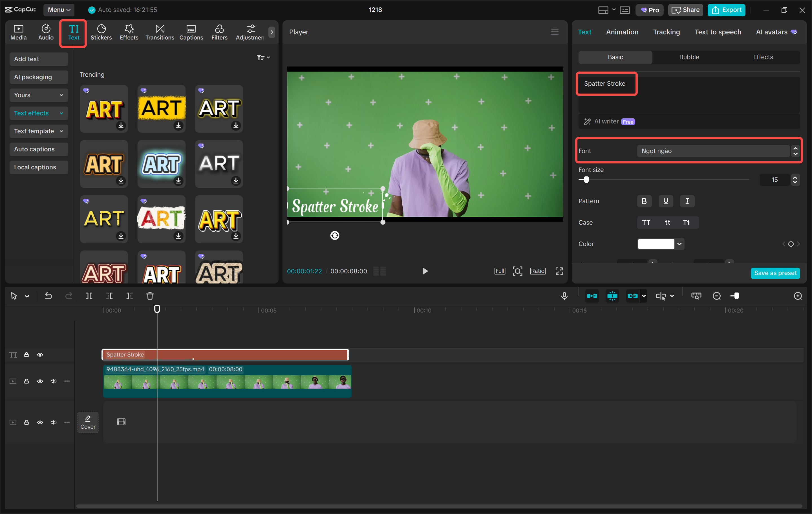Click the Undo icon in the timeline toolbar
Screen dimensions: 812x514
pos(48,296)
